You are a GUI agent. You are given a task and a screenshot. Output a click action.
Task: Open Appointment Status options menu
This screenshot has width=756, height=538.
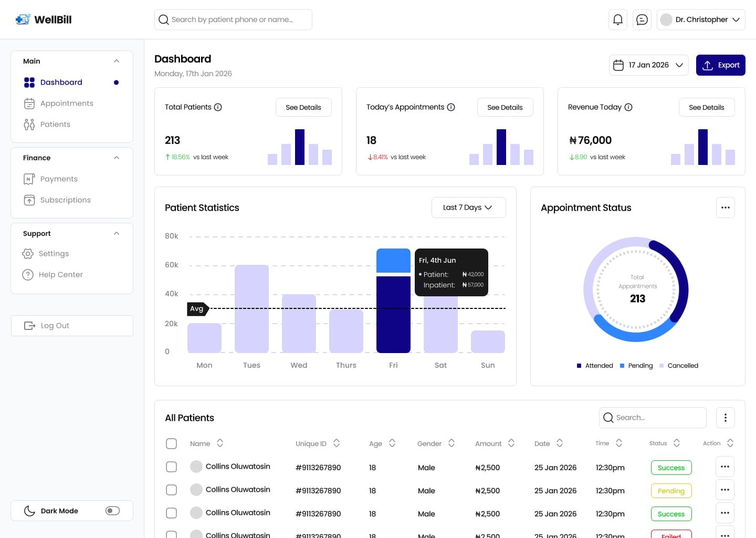coord(726,208)
